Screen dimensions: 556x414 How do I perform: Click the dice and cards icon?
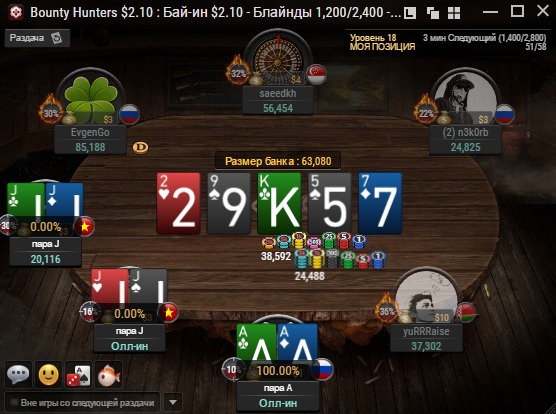79,375
